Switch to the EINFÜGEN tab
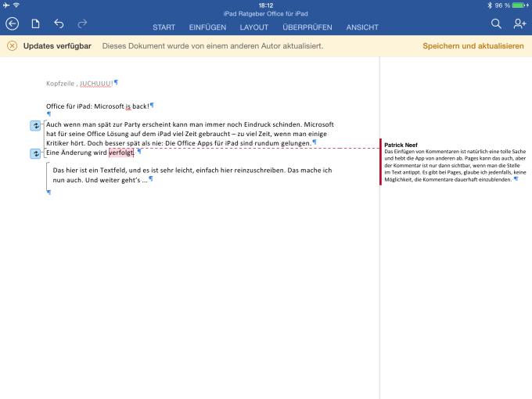532x399 pixels. 207,27
